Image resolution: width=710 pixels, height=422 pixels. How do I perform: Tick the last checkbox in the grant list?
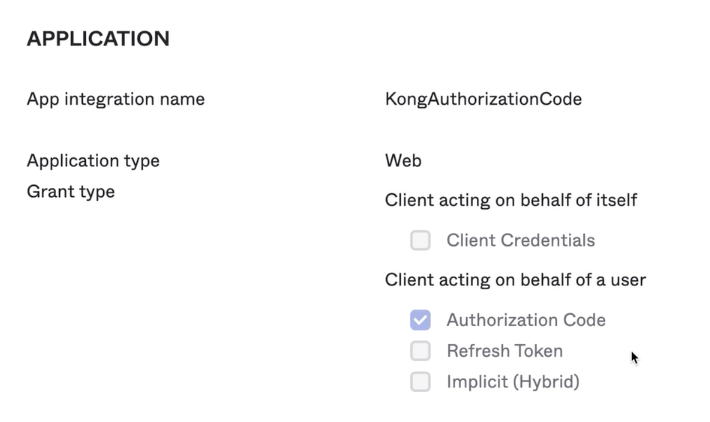click(420, 382)
